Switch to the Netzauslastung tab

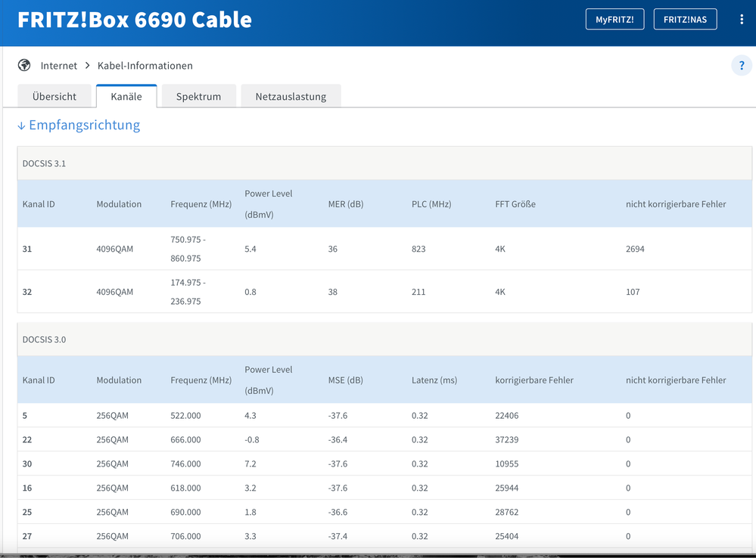coord(291,96)
